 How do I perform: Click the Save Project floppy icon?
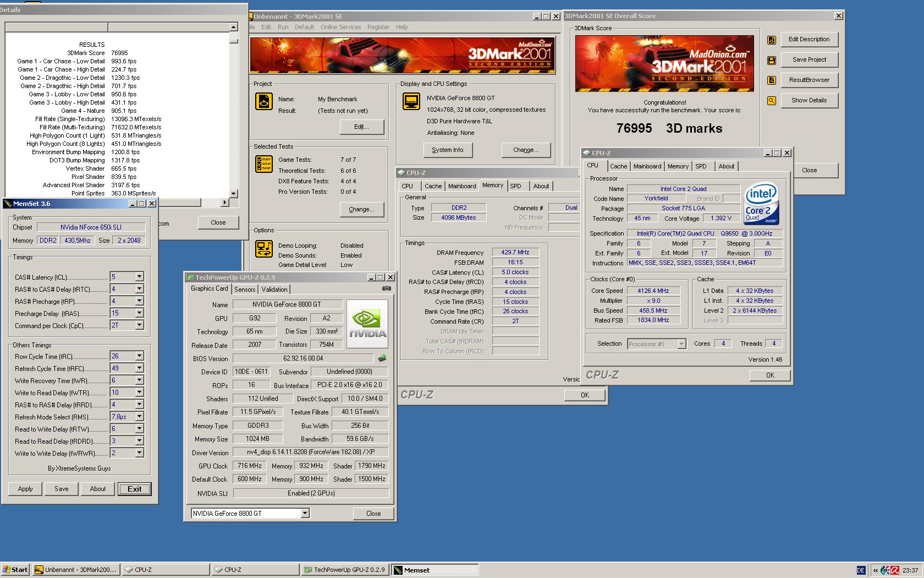(771, 60)
